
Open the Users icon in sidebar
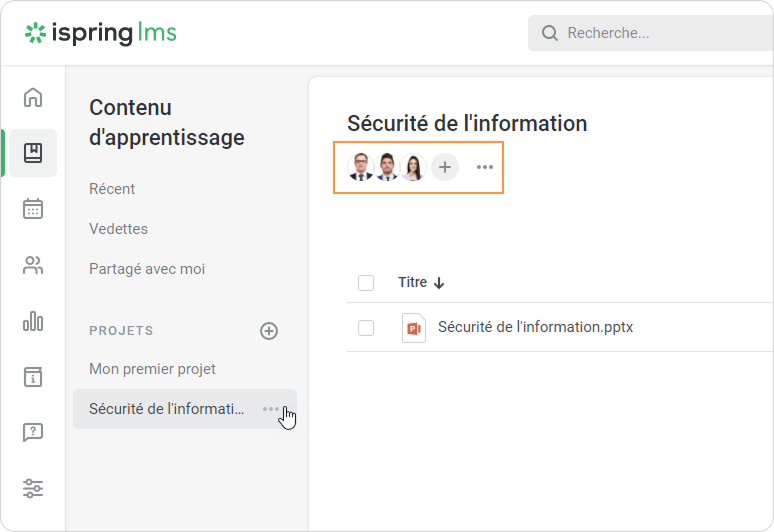coord(33,265)
